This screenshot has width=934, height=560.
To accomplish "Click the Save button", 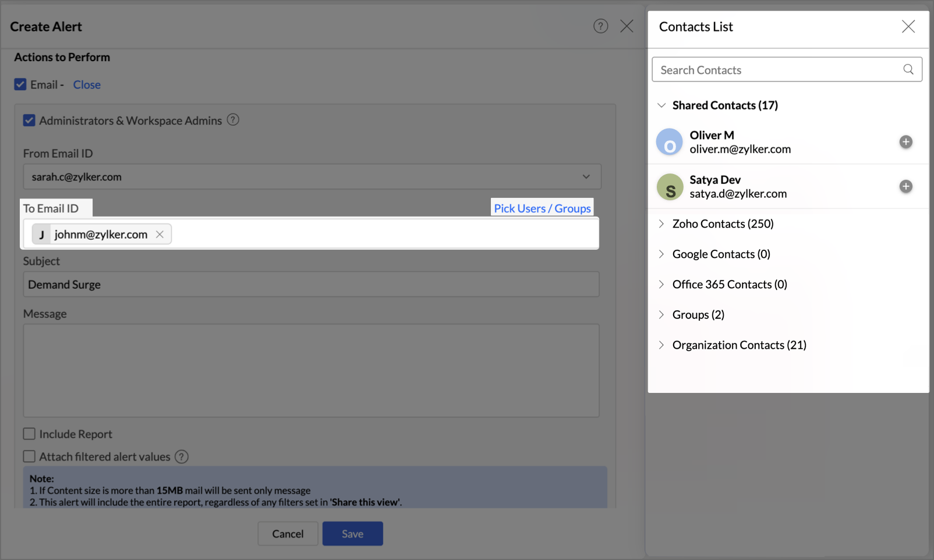I will 352,534.
